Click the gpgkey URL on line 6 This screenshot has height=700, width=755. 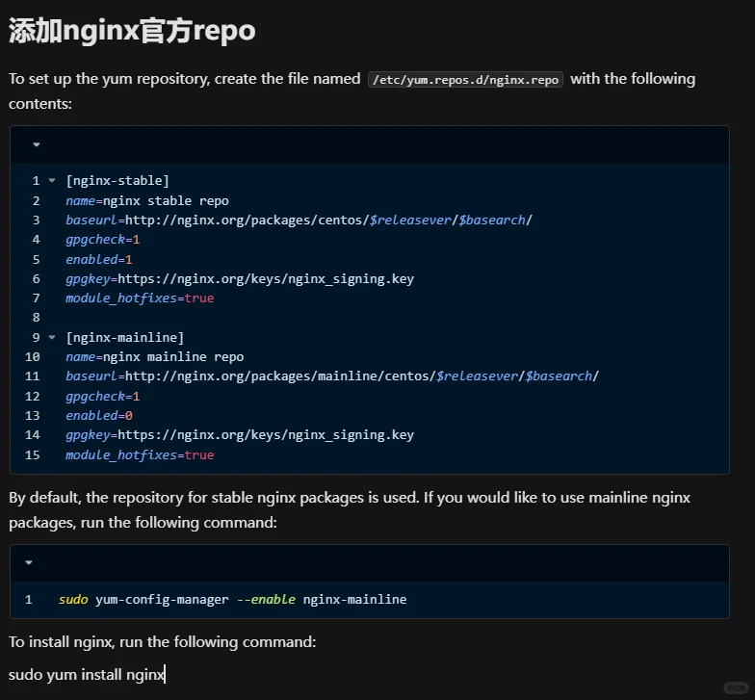265,279
